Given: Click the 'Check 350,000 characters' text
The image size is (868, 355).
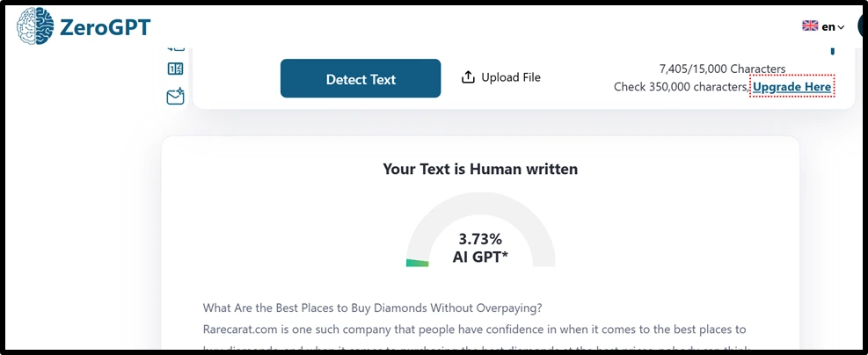Looking at the screenshot, I should 682,87.
